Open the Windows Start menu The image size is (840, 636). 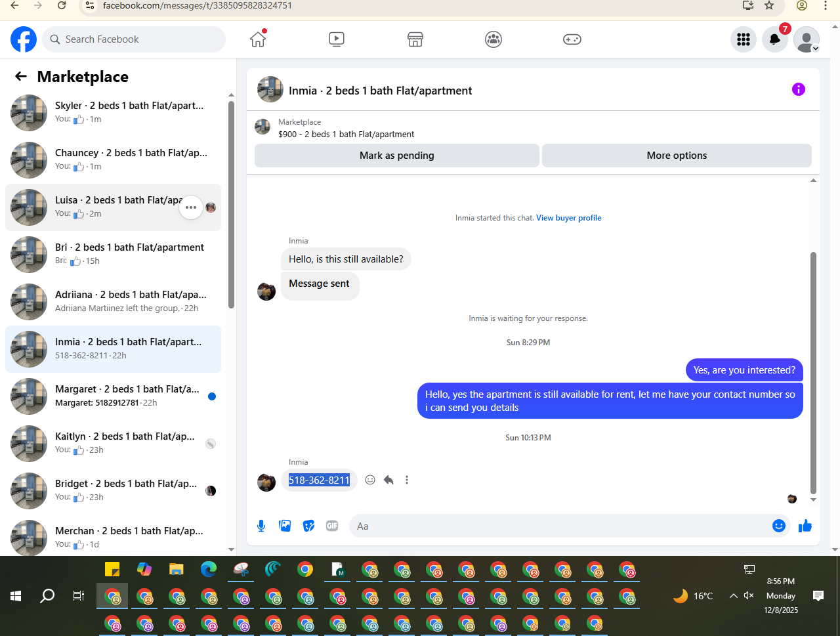16,596
